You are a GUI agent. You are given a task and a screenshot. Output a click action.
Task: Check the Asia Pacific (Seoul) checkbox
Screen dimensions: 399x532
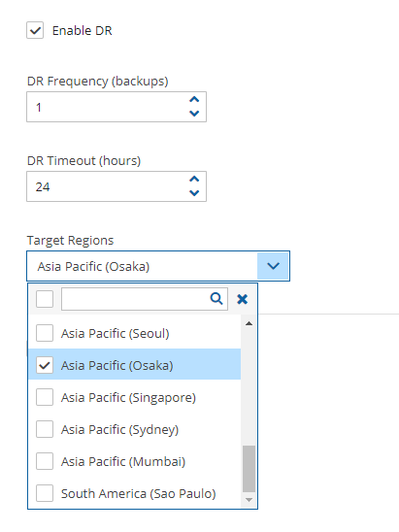tap(45, 333)
